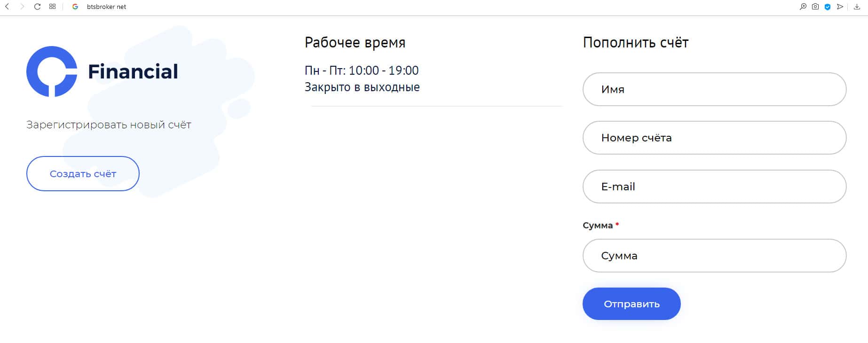Take a snapshot with the camera icon
The width and height of the screenshot is (868, 343).
click(815, 7)
